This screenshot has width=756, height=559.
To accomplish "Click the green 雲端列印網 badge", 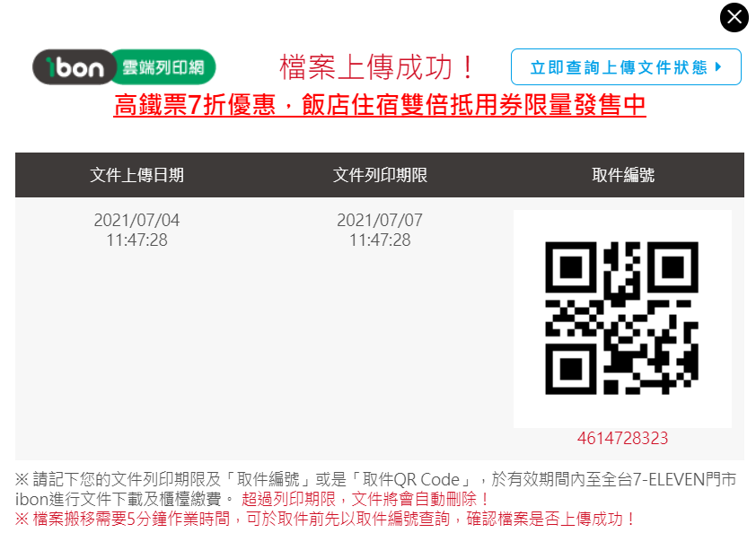I will click(x=165, y=67).
